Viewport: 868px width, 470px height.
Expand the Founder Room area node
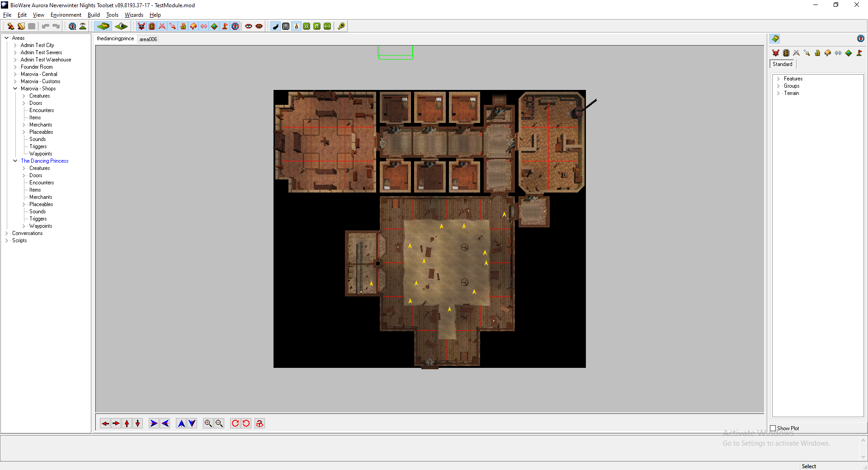[15, 67]
